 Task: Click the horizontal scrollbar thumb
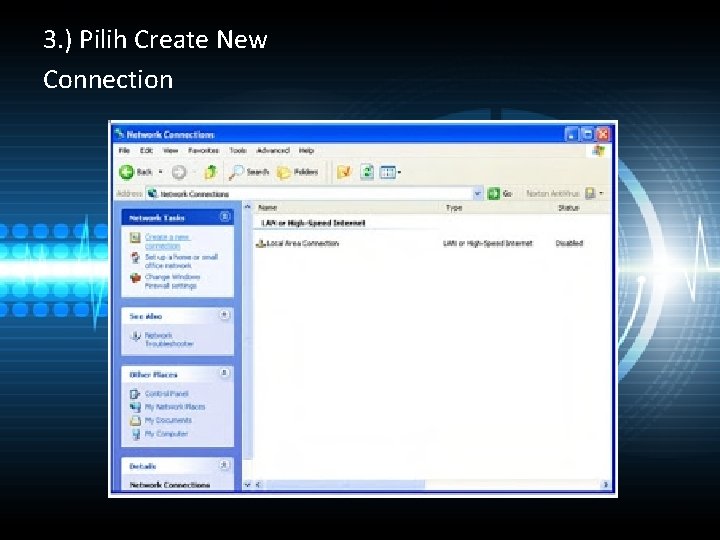(x=345, y=484)
